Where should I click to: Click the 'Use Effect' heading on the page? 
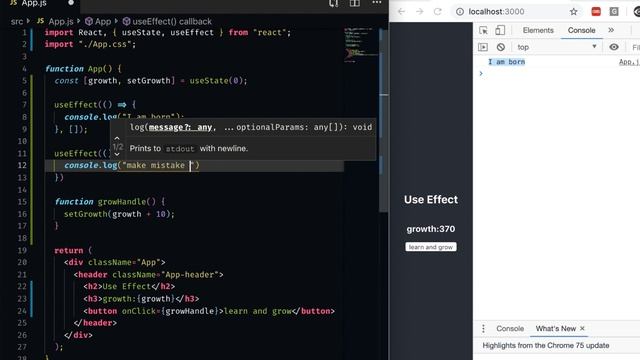tap(431, 200)
